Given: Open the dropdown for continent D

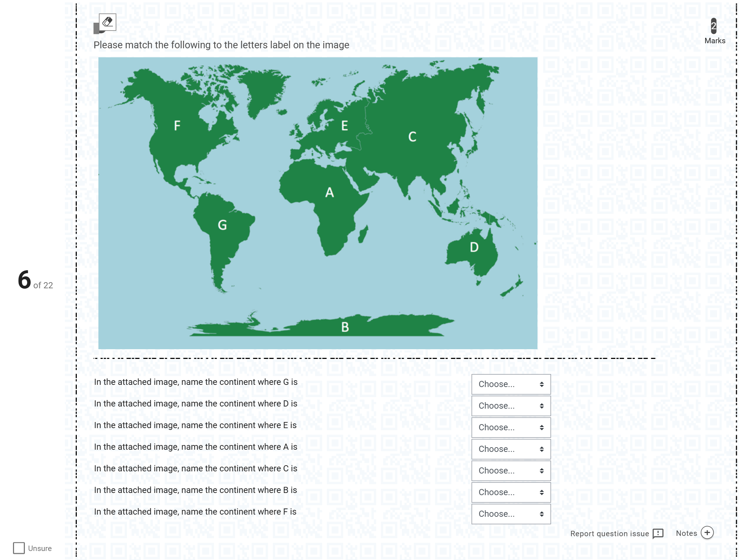Looking at the screenshot, I should click(x=511, y=406).
